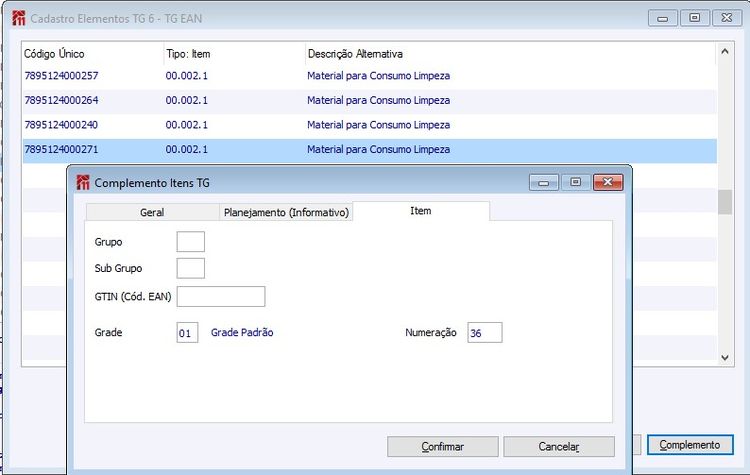750x475 pixels.
Task: Click the GTIN (Cód. EAN) field
Action: (221, 297)
